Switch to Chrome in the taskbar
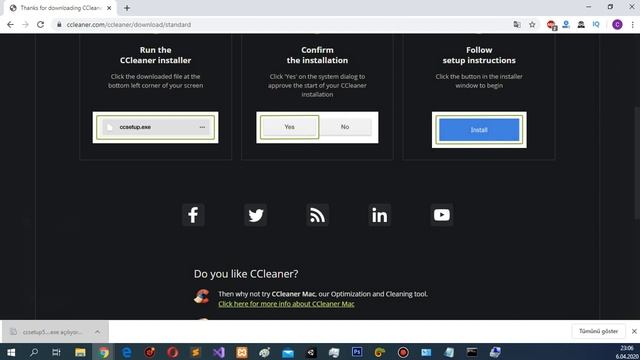This screenshot has height=360, width=640. pos(104,352)
